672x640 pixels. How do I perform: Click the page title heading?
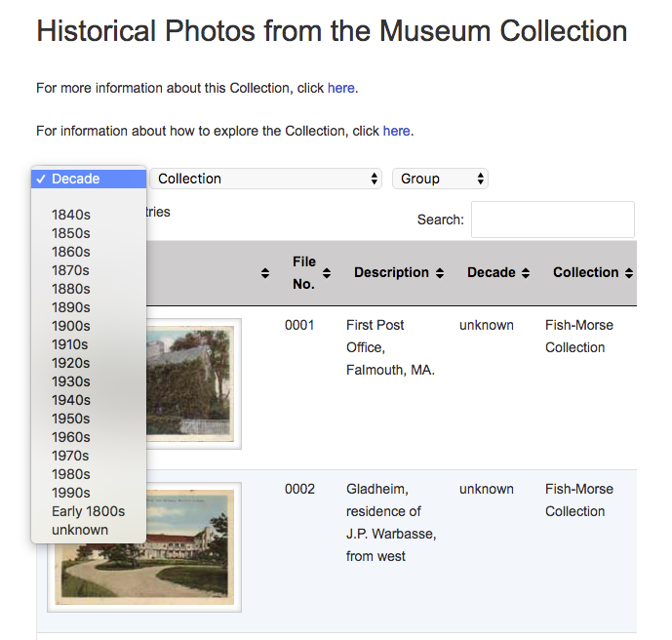pyautogui.click(x=332, y=31)
